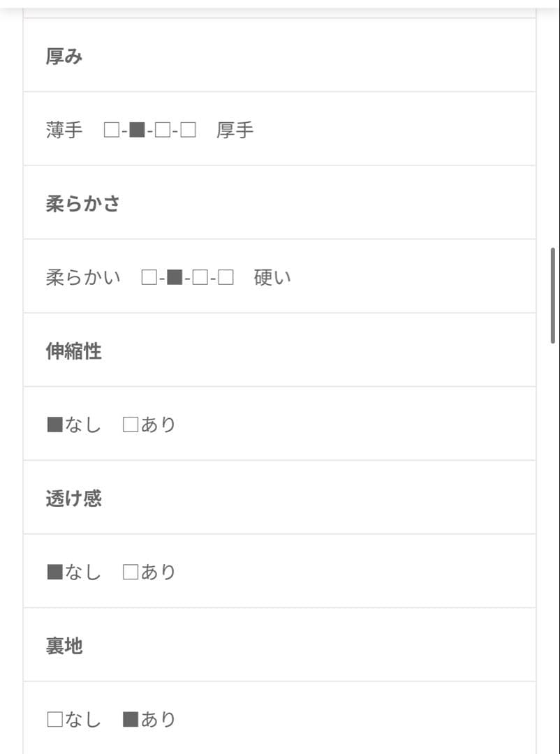Select the first empty square next to 薄手
Image resolution: width=560 pixels, height=754 pixels.
[x=111, y=130]
